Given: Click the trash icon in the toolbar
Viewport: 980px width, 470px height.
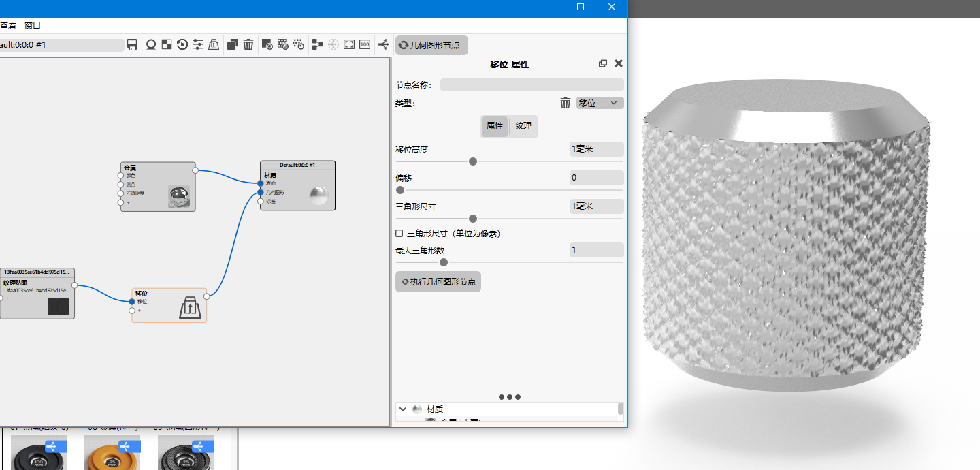Looking at the screenshot, I should pos(248,44).
